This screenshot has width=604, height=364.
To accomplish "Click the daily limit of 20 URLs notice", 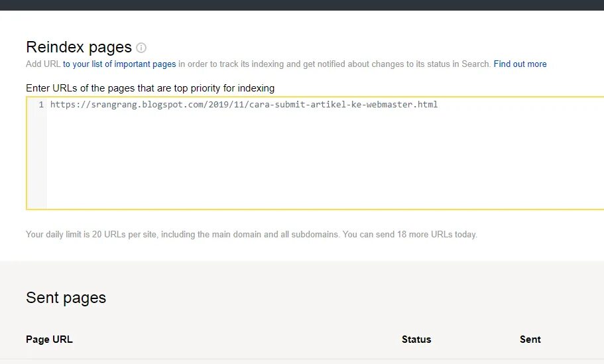I will [x=251, y=234].
